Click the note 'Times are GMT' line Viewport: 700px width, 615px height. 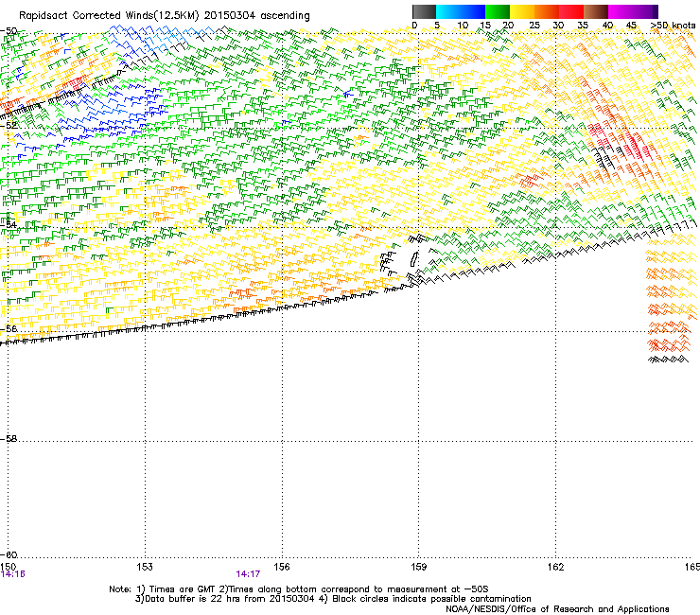click(x=299, y=589)
